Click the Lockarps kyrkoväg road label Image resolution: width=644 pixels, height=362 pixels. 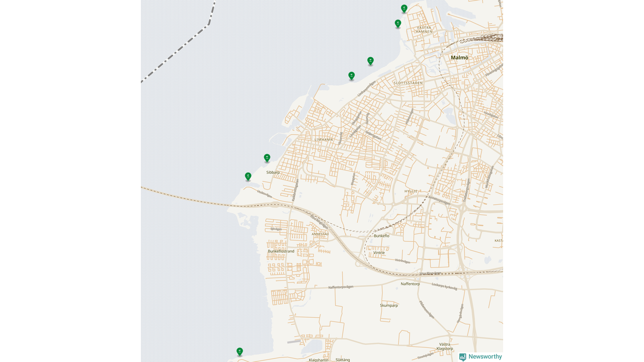(x=444, y=286)
